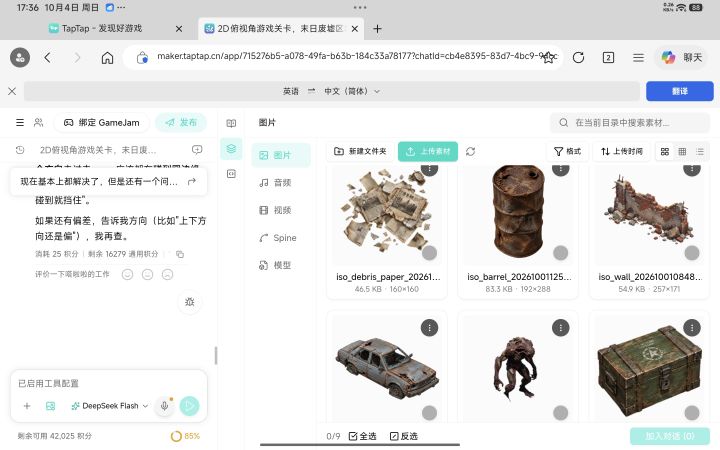Open more options for the rusty car asset
720x450 pixels.
(x=429, y=328)
